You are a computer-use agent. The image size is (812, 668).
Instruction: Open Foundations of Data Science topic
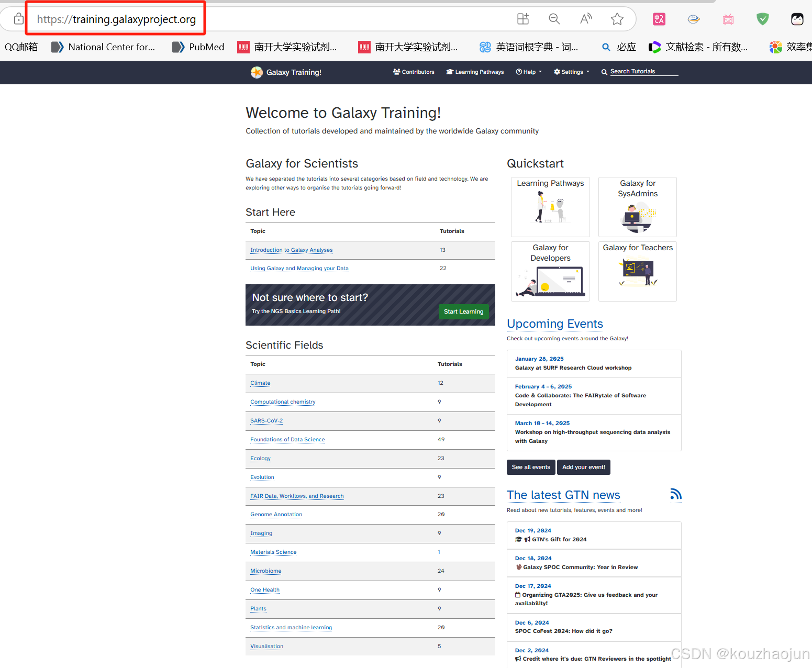coord(287,440)
